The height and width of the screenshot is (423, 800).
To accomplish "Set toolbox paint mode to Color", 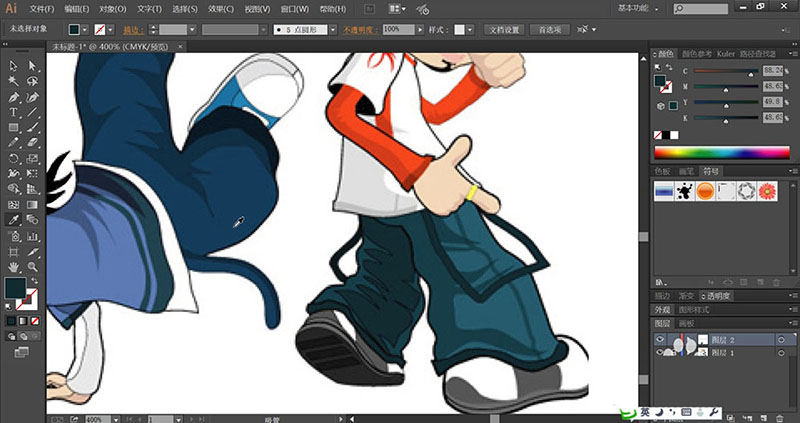I will tap(11, 321).
